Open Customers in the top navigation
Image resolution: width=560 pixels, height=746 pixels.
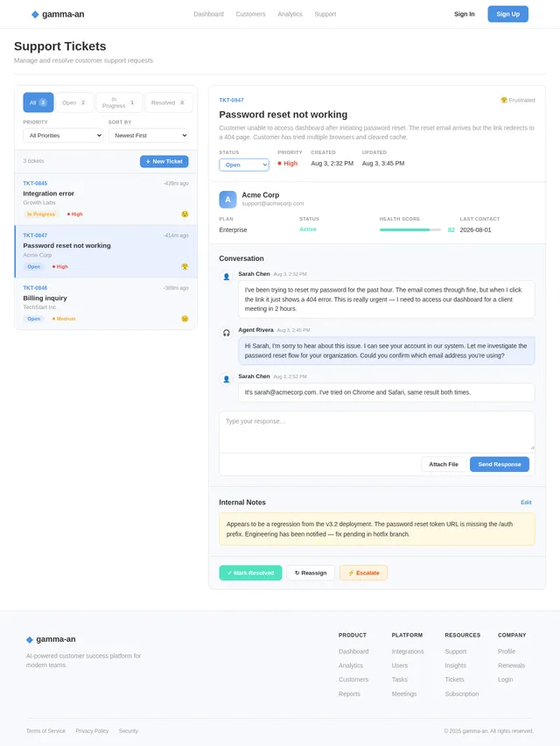(250, 14)
